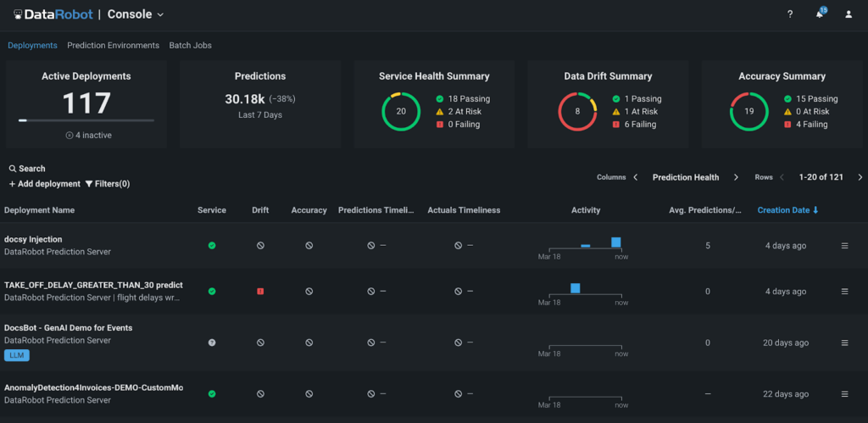Click 15 Passing in Accuracy Summary
This screenshot has height=423, width=868.
(x=811, y=99)
